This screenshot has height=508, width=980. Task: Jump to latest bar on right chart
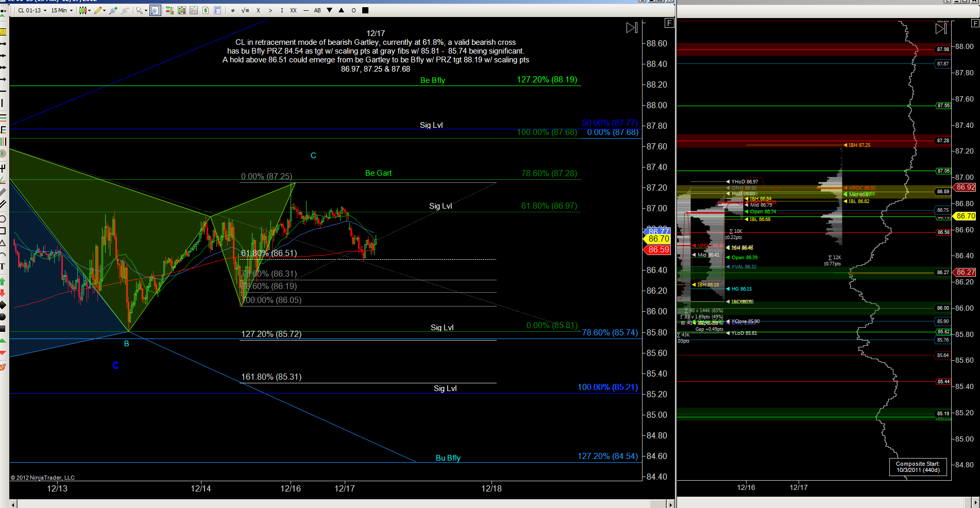(941, 29)
